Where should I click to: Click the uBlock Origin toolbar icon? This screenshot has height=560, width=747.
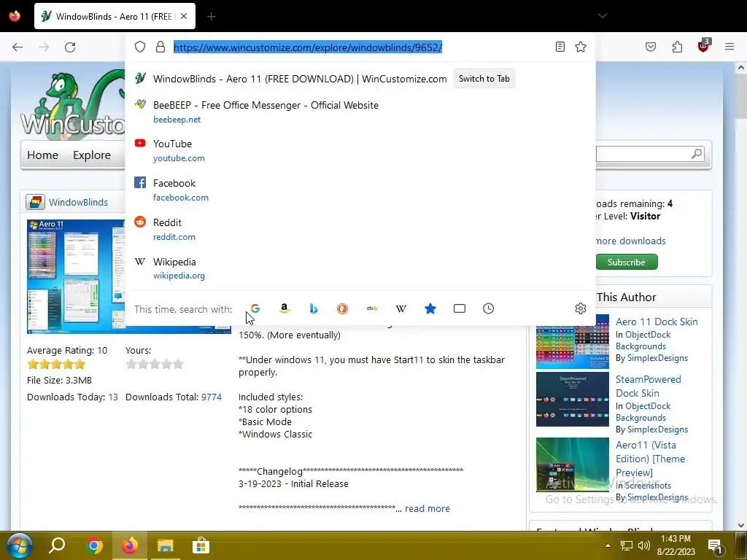704,46
